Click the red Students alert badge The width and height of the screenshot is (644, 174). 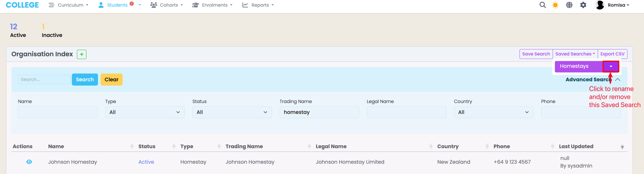coord(132,4)
